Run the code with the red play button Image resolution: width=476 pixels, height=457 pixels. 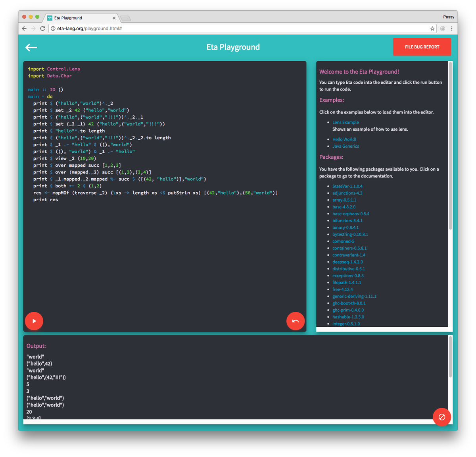[x=34, y=321]
